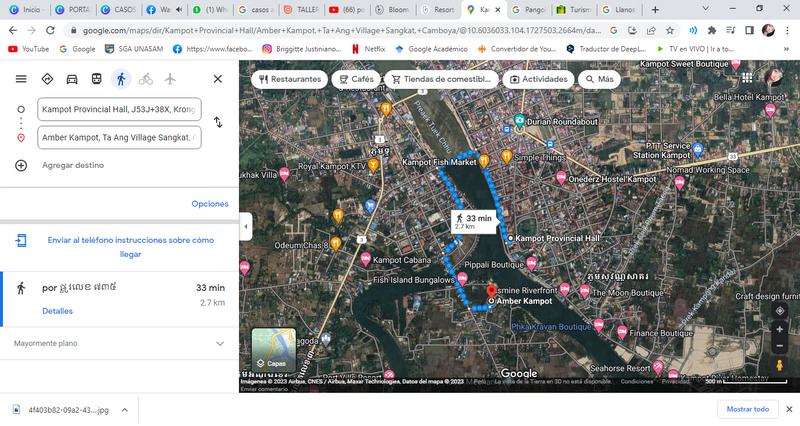
Task: Expand the Mayormente plano elevation section
Action: 220,343
